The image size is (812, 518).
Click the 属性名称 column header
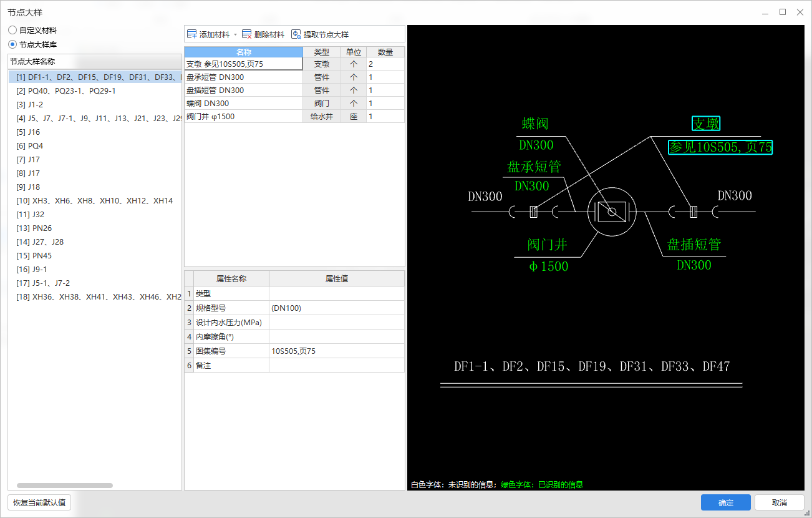click(x=231, y=279)
